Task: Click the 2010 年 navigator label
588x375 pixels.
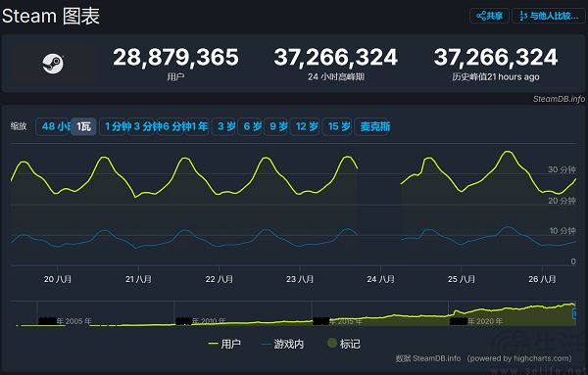Action: [209, 321]
